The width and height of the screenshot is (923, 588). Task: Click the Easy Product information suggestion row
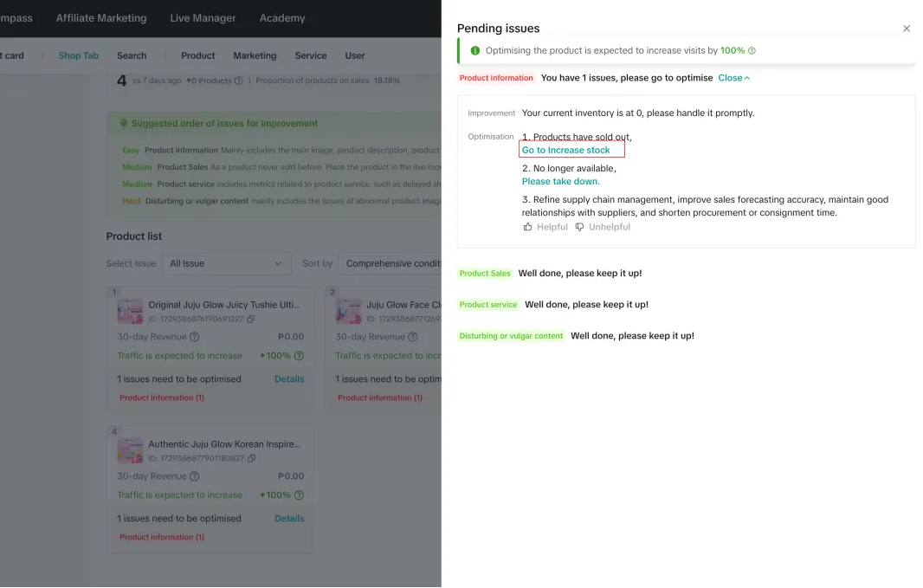(281, 151)
